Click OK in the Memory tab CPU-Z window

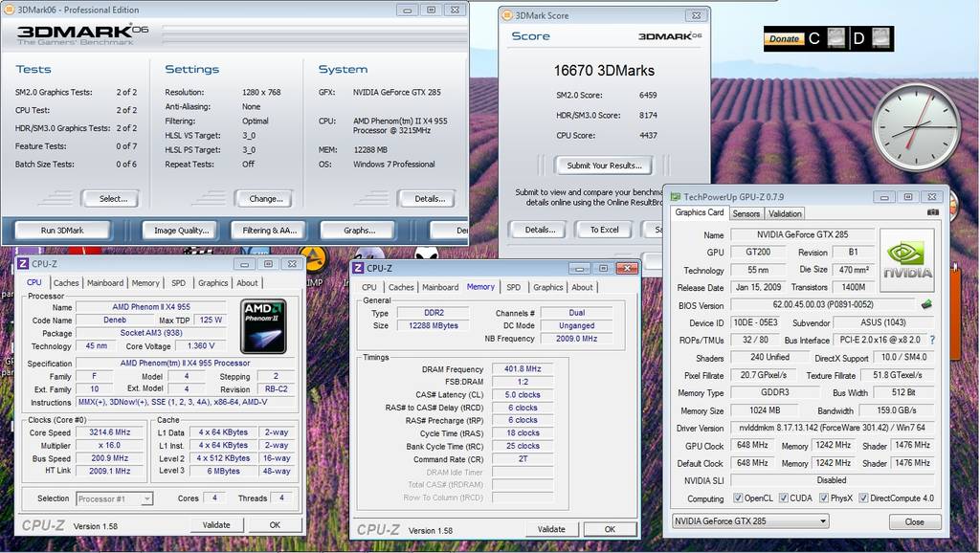point(610,529)
